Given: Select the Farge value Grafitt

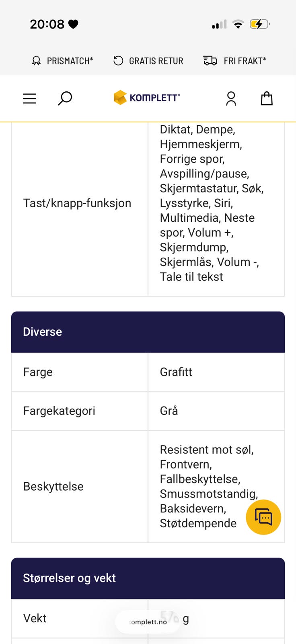Looking at the screenshot, I should 176,372.
